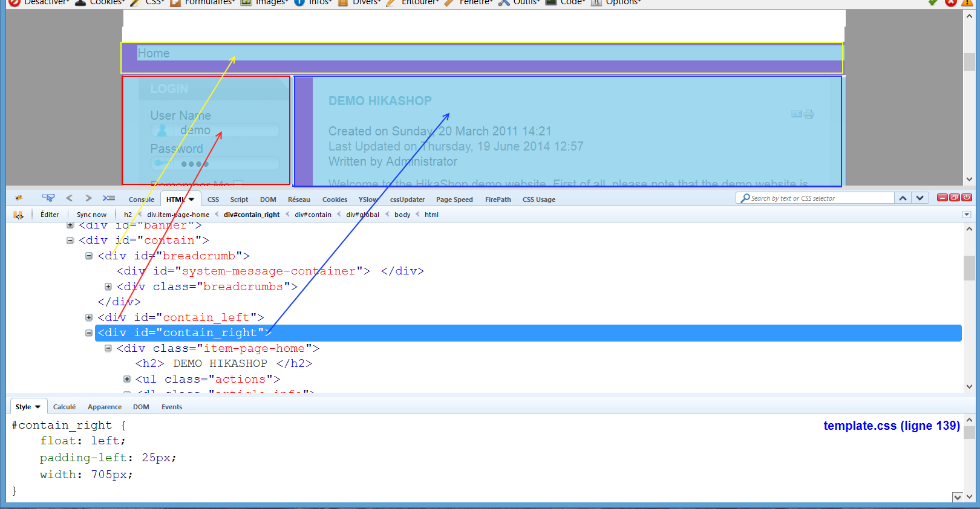Switch to the CSS tab
This screenshot has width=980, height=509.
(213, 199)
